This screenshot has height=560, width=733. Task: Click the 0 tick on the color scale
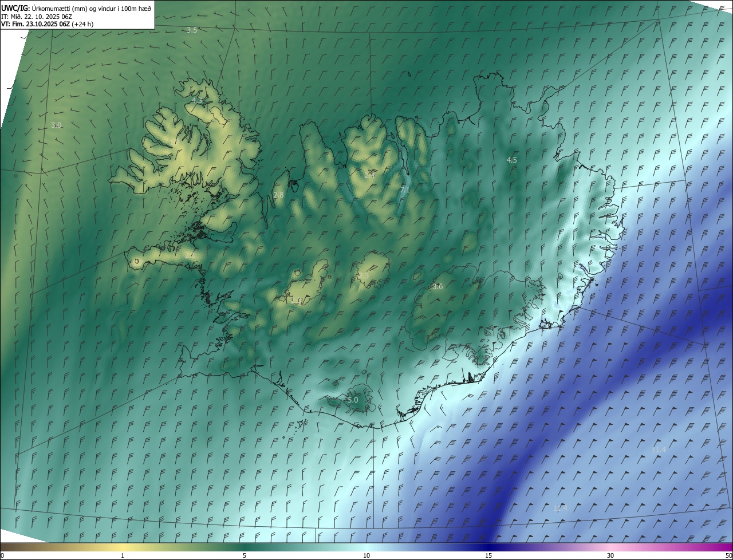pos(2,555)
